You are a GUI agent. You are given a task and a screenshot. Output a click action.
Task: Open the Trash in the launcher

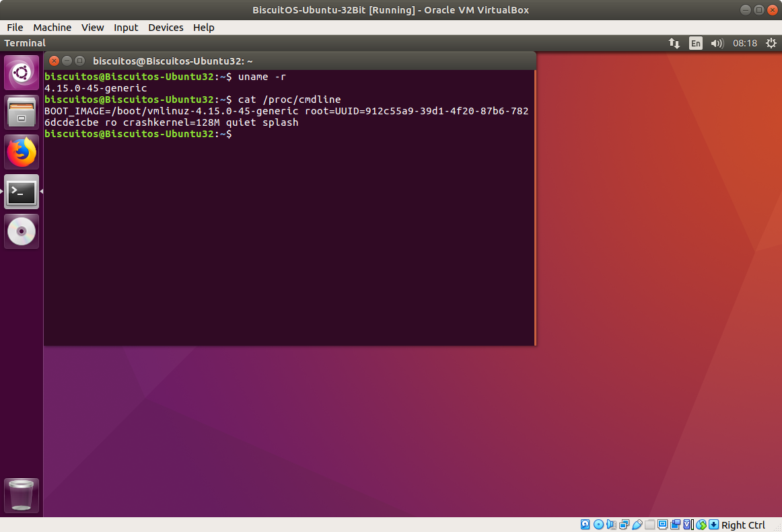(22, 496)
